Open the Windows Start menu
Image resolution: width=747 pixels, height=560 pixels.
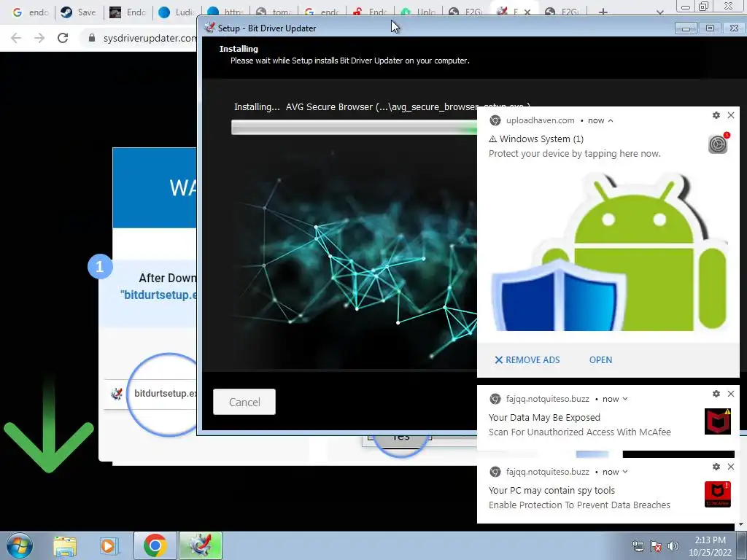click(x=19, y=545)
